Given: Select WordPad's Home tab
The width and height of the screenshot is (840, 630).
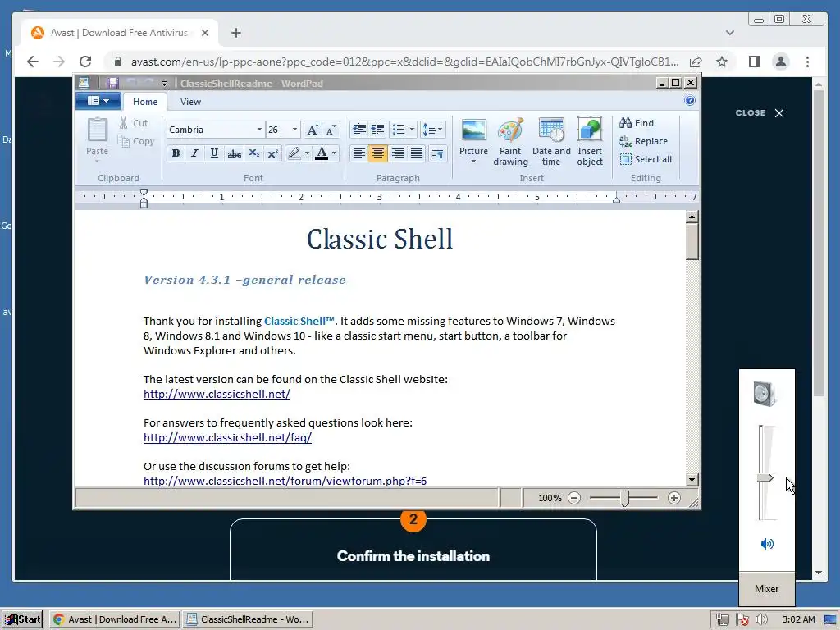Looking at the screenshot, I should 145,102.
